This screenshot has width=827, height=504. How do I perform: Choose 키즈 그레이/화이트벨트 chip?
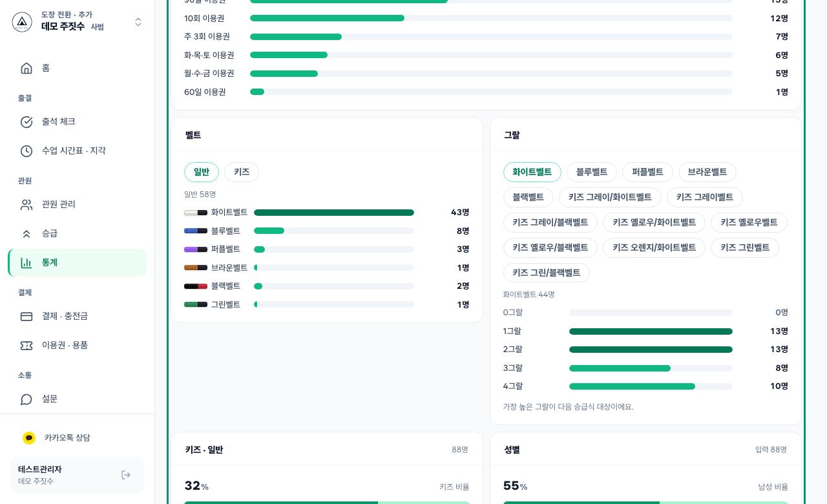[x=610, y=197]
